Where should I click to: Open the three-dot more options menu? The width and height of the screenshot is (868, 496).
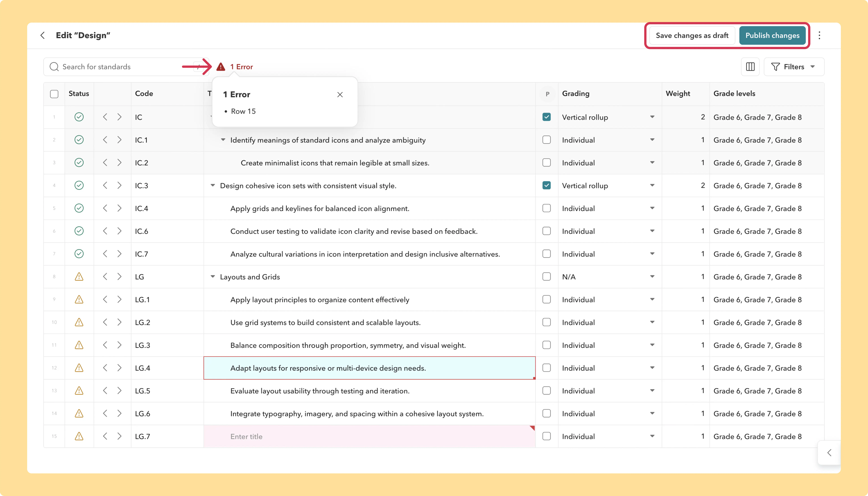[819, 35]
